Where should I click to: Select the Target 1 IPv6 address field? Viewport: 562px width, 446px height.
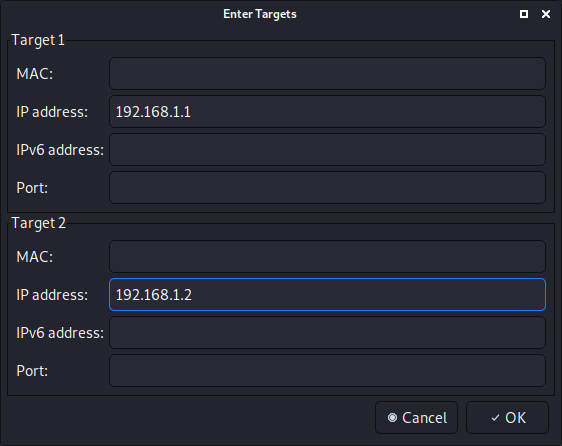327,150
